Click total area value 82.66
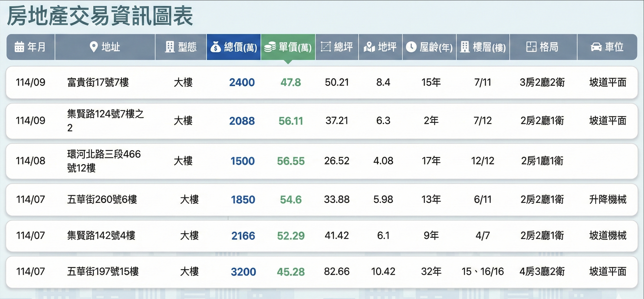This screenshot has height=299, width=644. pos(337,271)
